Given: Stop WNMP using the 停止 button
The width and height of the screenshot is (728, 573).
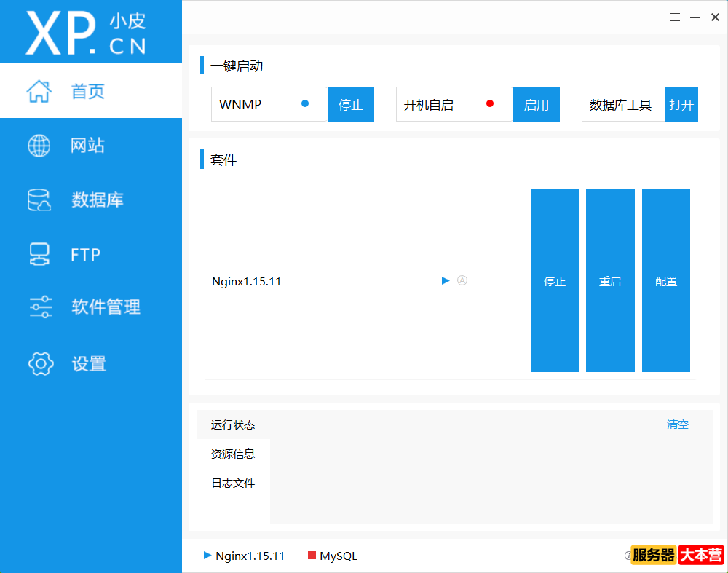Looking at the screenshot, I should [351, 104].
